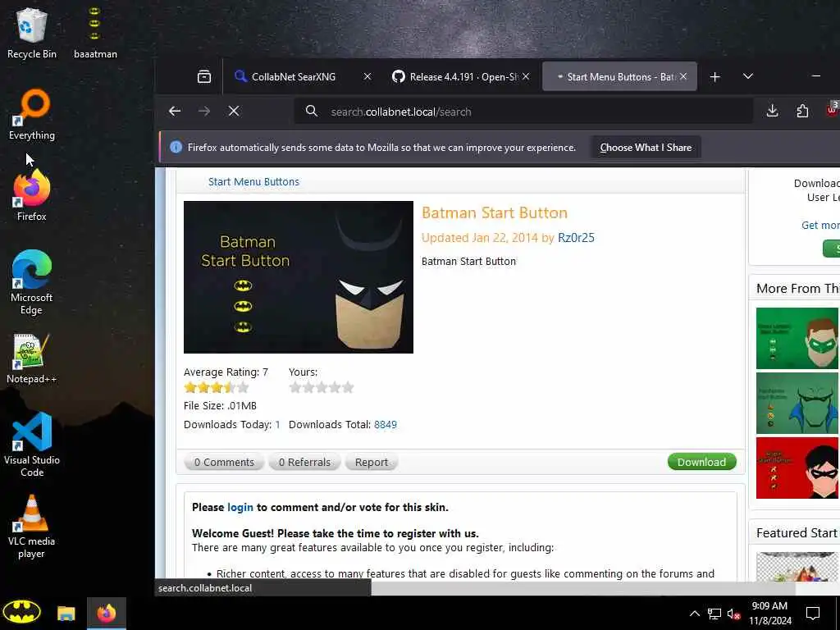Click the Average Rating stars

pos(217,387)
